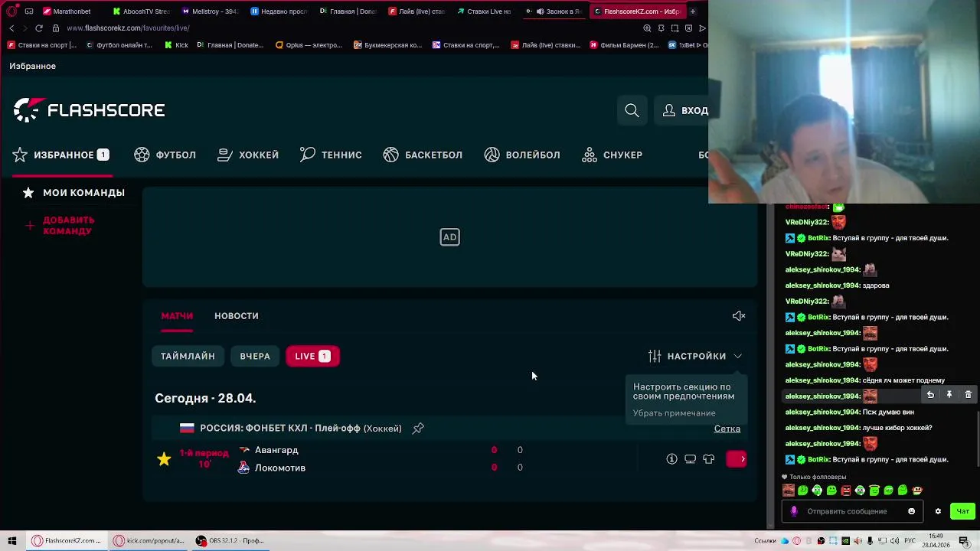Switch to the Marathonbet browser tab
980x551 pixels.
point(67,11)
